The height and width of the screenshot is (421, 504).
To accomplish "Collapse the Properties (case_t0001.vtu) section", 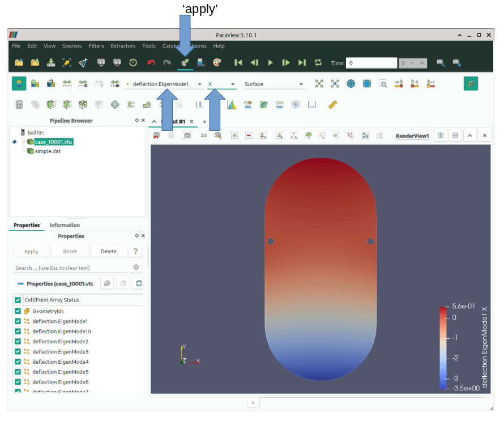I will pyautogui.click(x=20, y=284).
